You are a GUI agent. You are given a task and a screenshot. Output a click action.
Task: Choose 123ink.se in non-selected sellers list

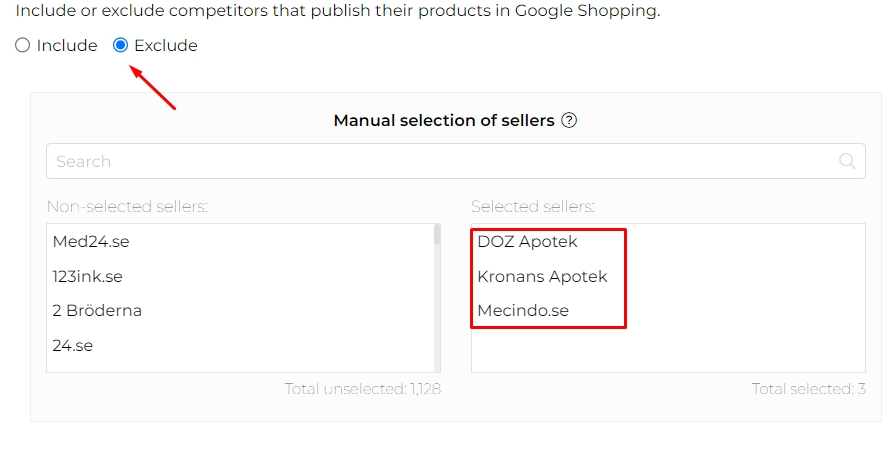87,276
